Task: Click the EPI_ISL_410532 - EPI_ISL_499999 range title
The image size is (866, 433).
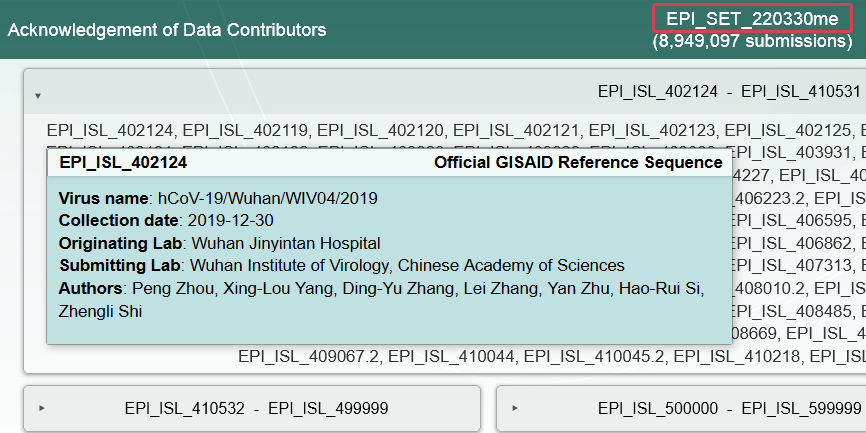Action: click(256, 408)
